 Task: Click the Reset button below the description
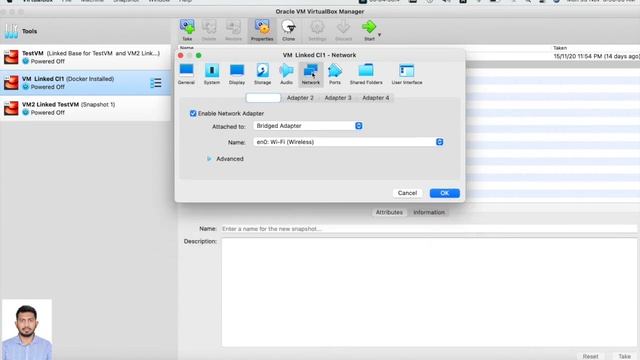coord(590,356)
